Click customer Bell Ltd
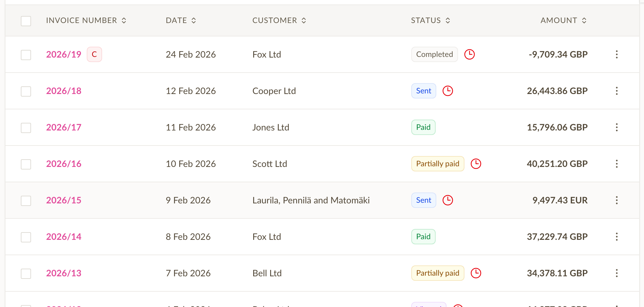This screenshot has width=644, height=307. pos(267,273)
